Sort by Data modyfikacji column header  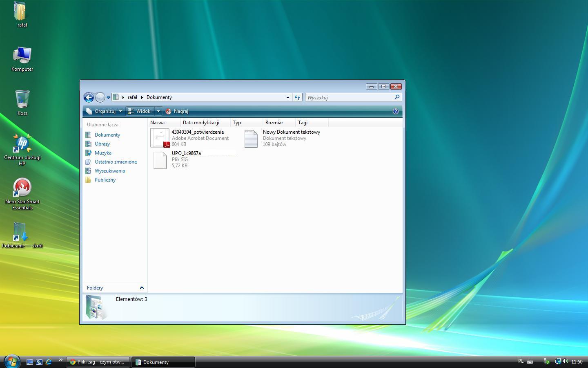point(201,123)
